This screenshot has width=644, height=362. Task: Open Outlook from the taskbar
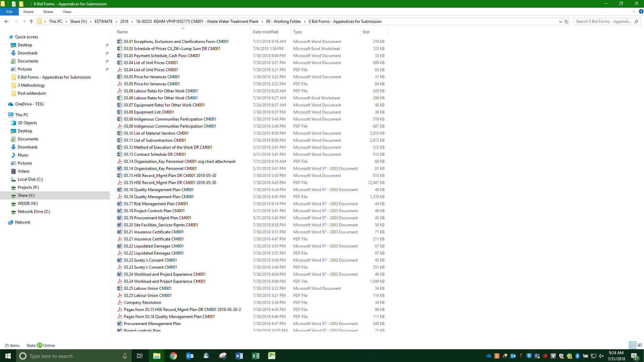[190, 356]
